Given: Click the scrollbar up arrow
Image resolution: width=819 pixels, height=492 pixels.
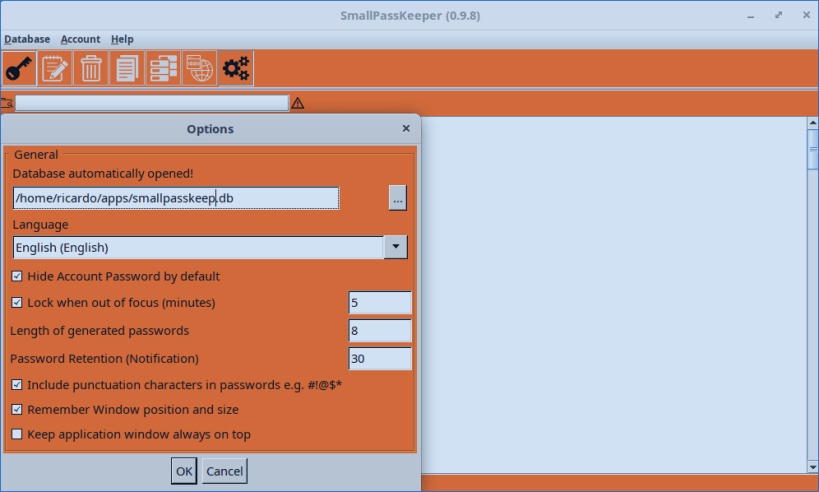Looking at the screenshot, I should pyautogui.click(x=813, y=123).
